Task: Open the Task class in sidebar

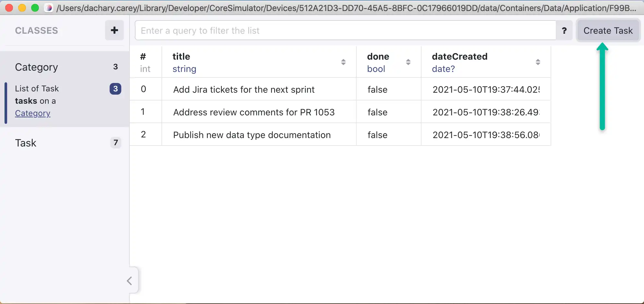Action: (x=26, y=143)
